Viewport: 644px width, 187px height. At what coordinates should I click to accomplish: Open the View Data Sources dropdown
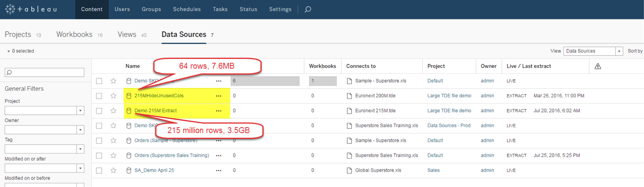(619, 51)
